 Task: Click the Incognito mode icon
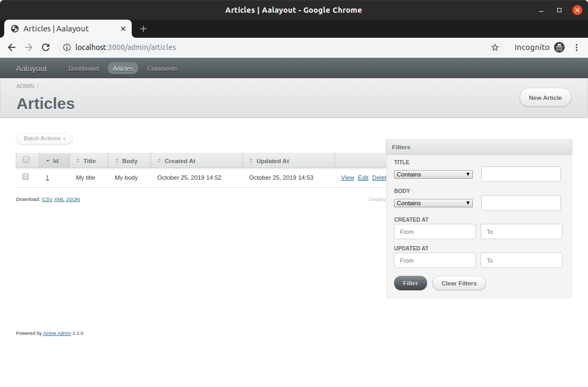[x=559, y=47]
